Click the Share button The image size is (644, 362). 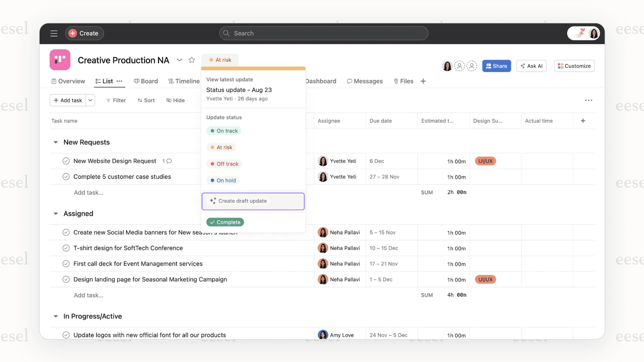[x=496, y=66]
